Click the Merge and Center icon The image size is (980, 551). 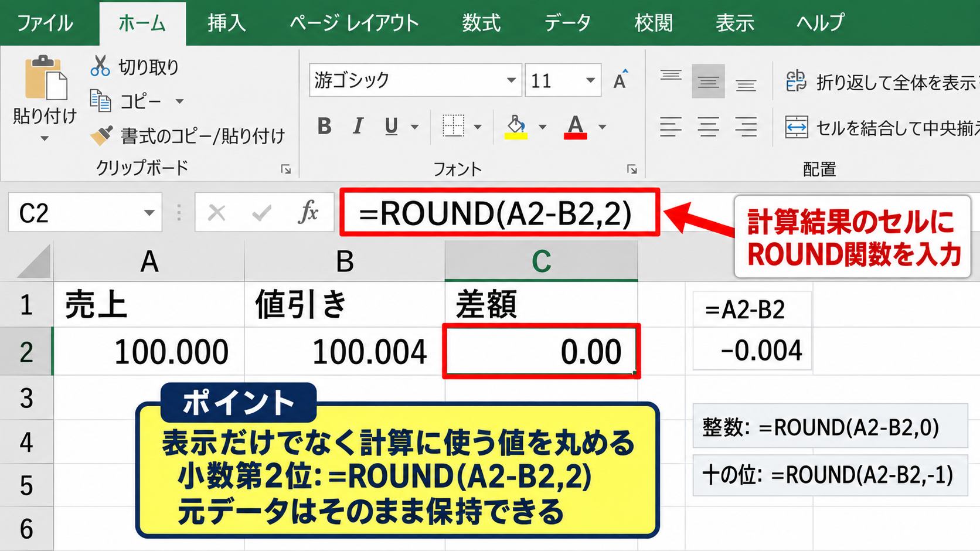tap(797, 127)
